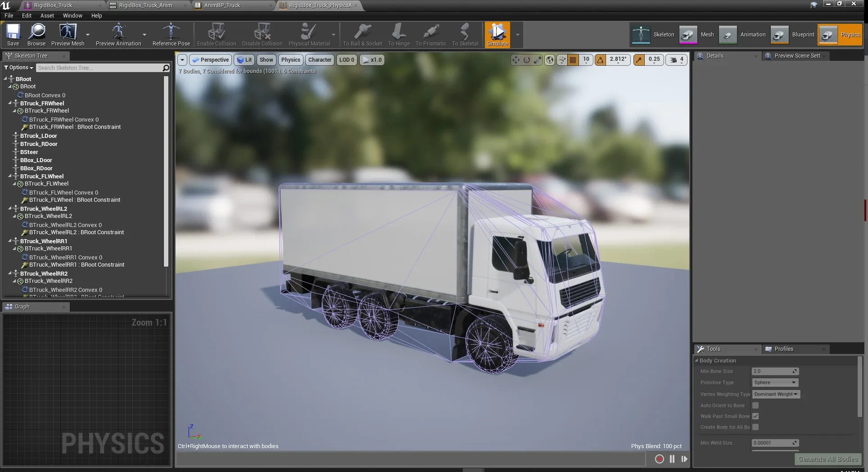The width and height of the screenshot is (868, 472).
Task: Enable the Auto Orient to Bone checkbox
Action: [x=755, y=405]
